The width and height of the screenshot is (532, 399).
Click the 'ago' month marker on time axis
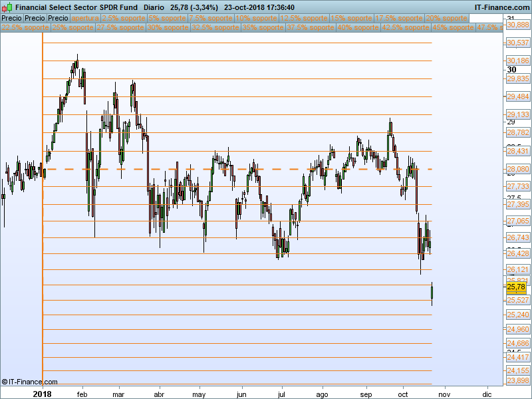tap(322, 394)
